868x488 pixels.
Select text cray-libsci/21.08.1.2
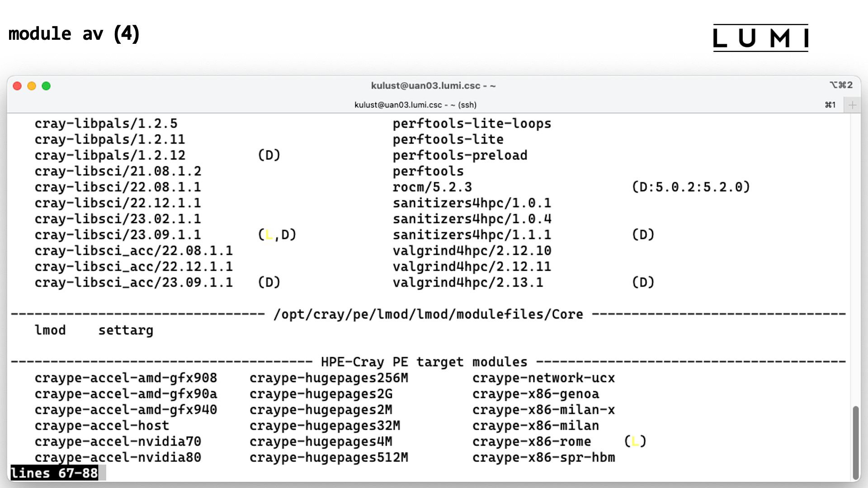[118, 171]
